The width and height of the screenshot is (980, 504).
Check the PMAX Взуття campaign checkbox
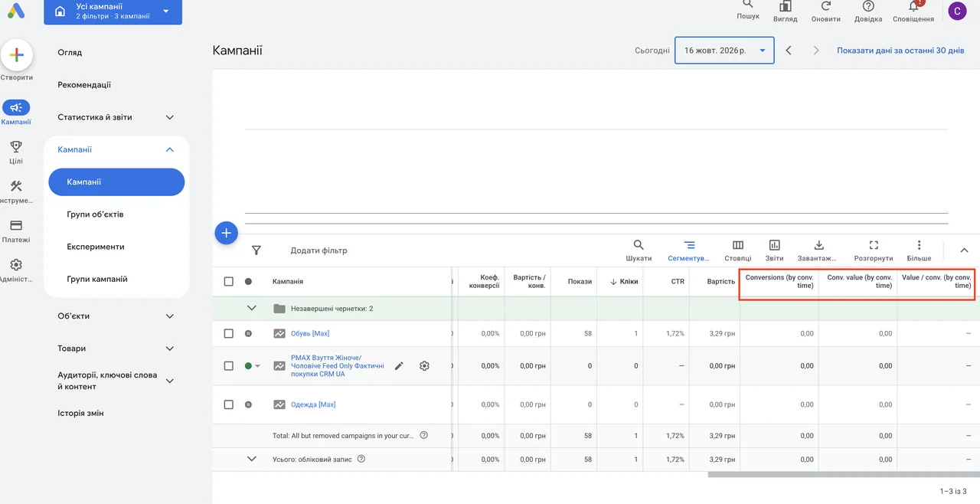(x=228, y=366)
